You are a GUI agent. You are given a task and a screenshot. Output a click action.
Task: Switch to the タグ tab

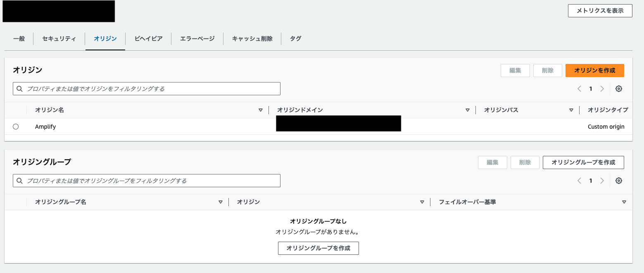point(295,38)
